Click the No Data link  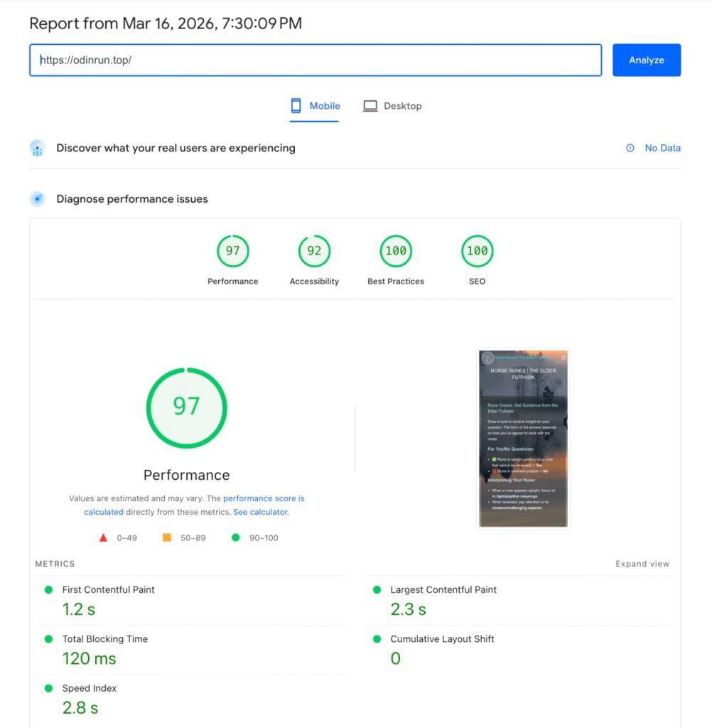pos(663,148)
